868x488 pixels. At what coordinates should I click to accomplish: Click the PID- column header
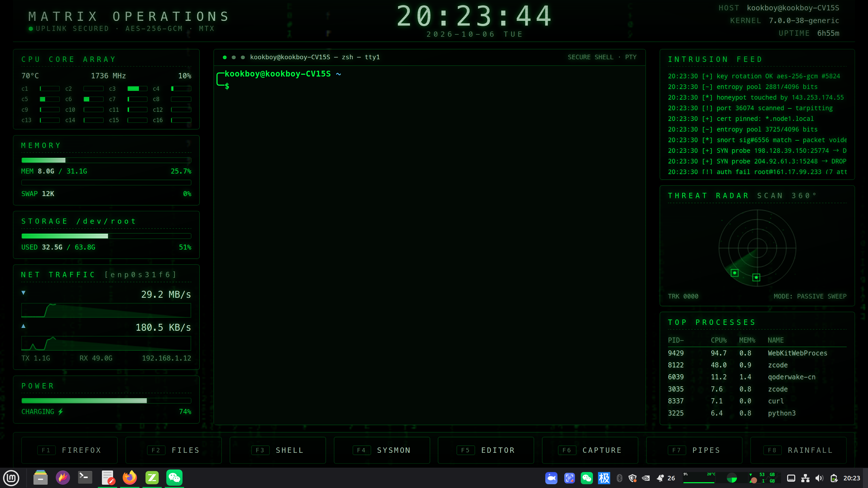point(676,340)
